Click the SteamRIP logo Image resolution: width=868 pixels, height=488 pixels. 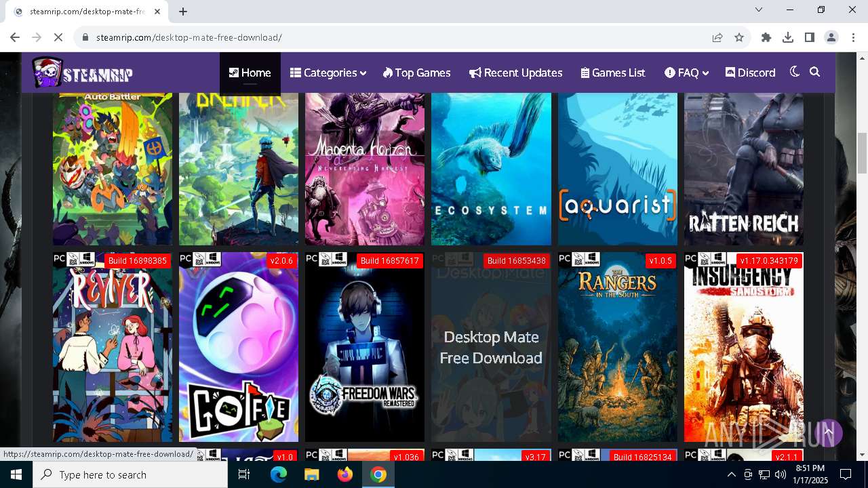[82, 73]
